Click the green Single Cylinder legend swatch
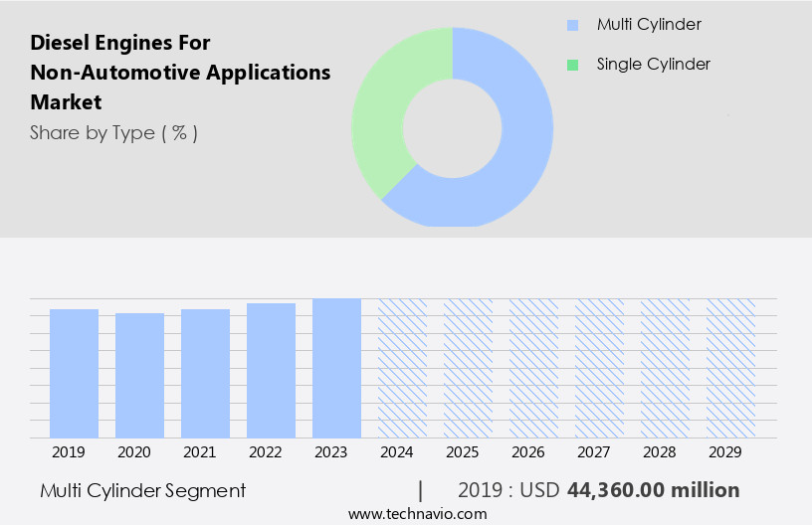Screen dimensions: 812x525 (x=572, y=65)
